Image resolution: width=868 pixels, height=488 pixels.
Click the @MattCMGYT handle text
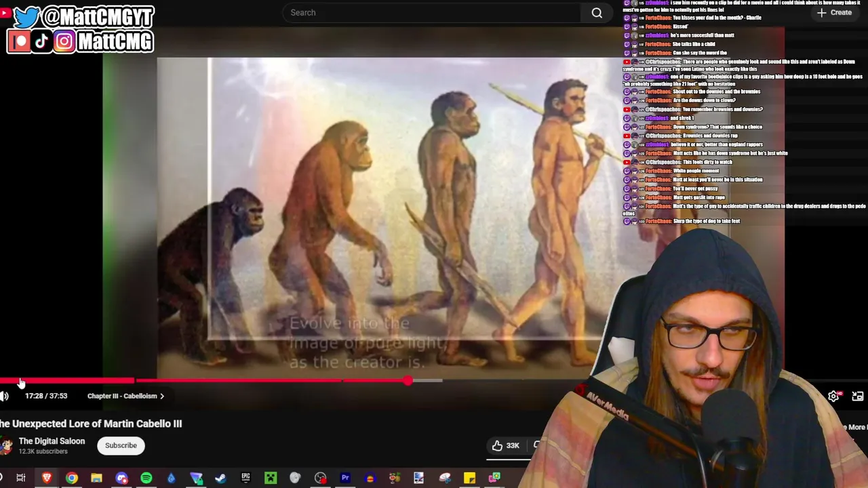coord(98,16)
